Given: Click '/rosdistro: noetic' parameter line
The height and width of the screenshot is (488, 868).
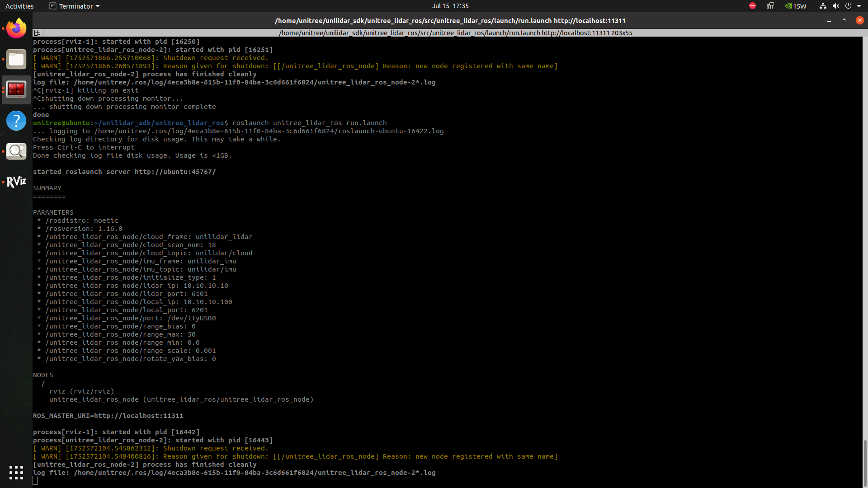Looking at the screenshot, I should [x=78, y=221].
